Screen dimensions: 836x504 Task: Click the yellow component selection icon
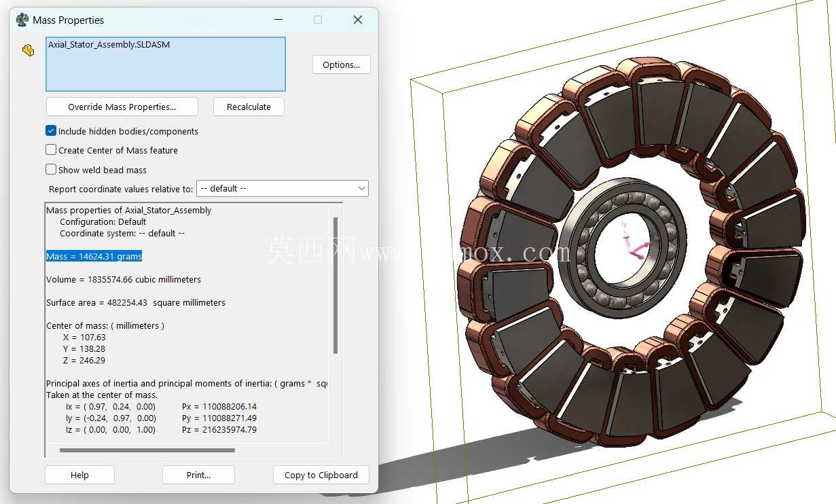28,50
